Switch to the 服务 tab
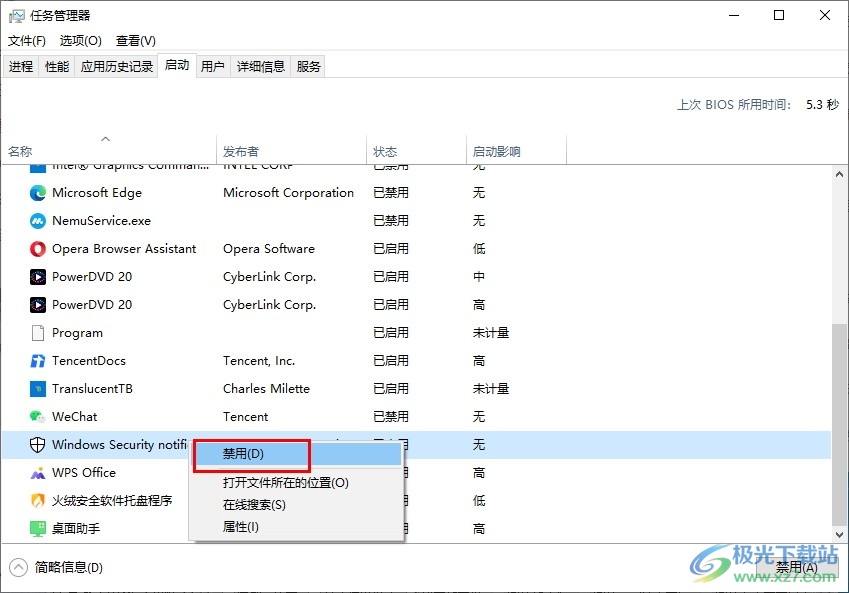849x593 pixels. pos(308,67)
